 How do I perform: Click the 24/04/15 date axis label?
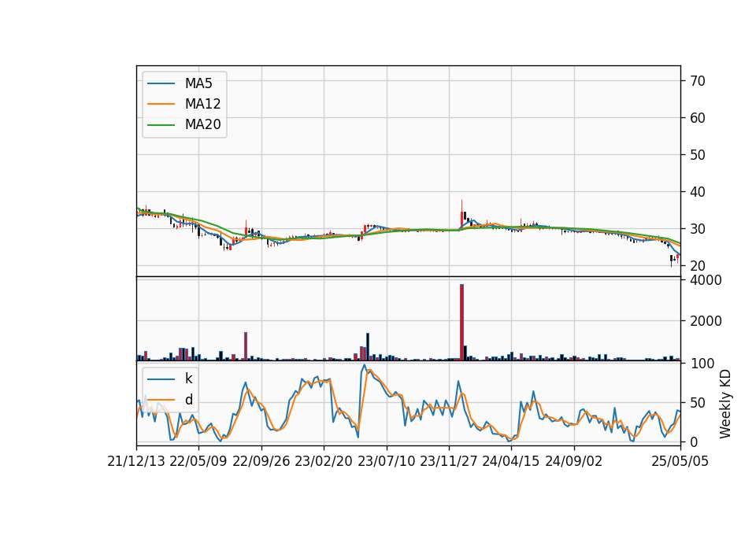511,461
